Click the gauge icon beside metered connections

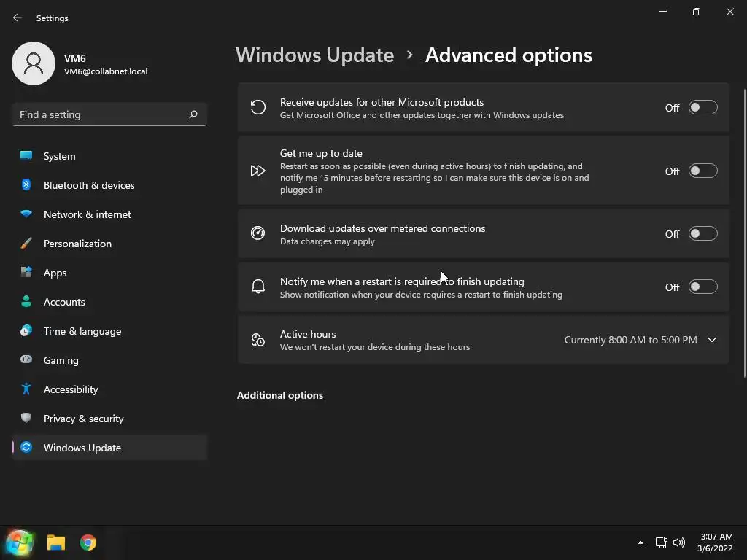[x=258, y=233]
